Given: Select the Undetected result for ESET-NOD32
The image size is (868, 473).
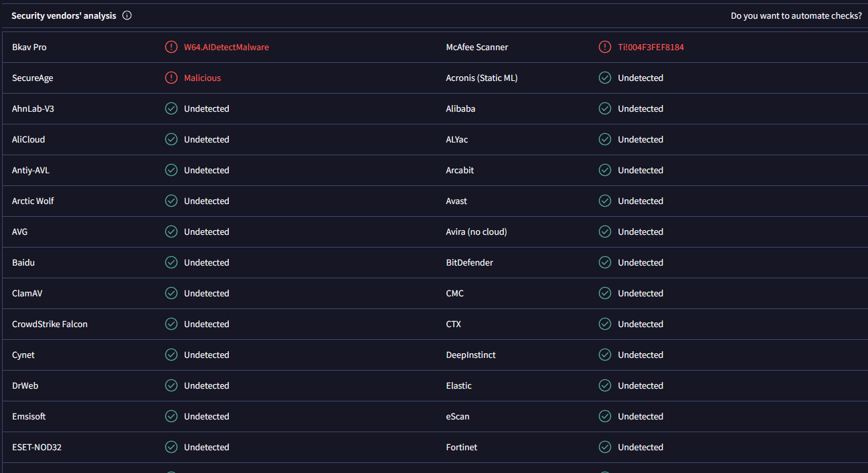Looking at the screenshot, I should [207, 447].
